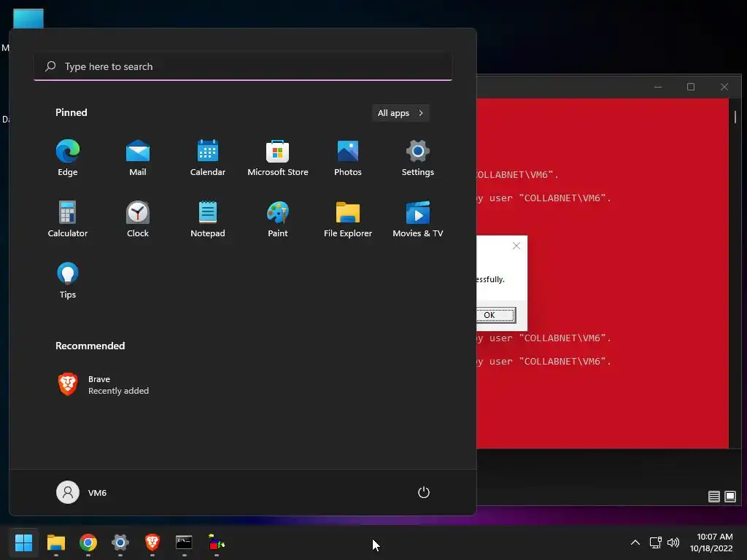Open the power options button
747x560 pixels.
(424, 492)
